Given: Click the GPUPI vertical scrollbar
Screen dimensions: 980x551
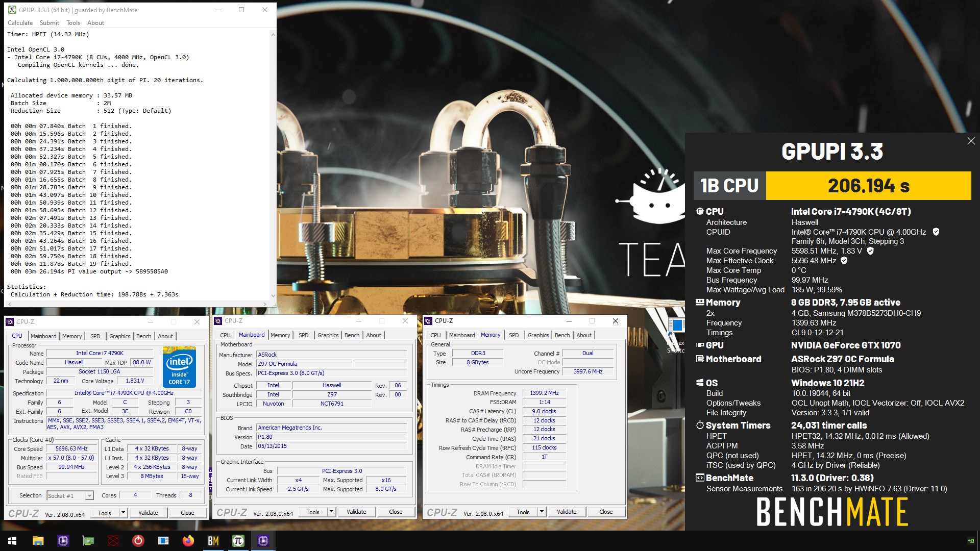Looking at the screenshot, I should 273,165.
